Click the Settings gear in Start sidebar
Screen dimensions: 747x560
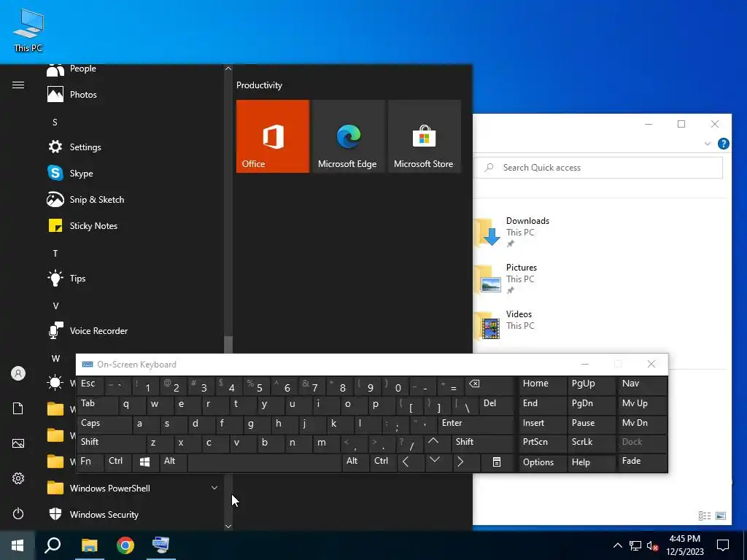pos(18,478)
